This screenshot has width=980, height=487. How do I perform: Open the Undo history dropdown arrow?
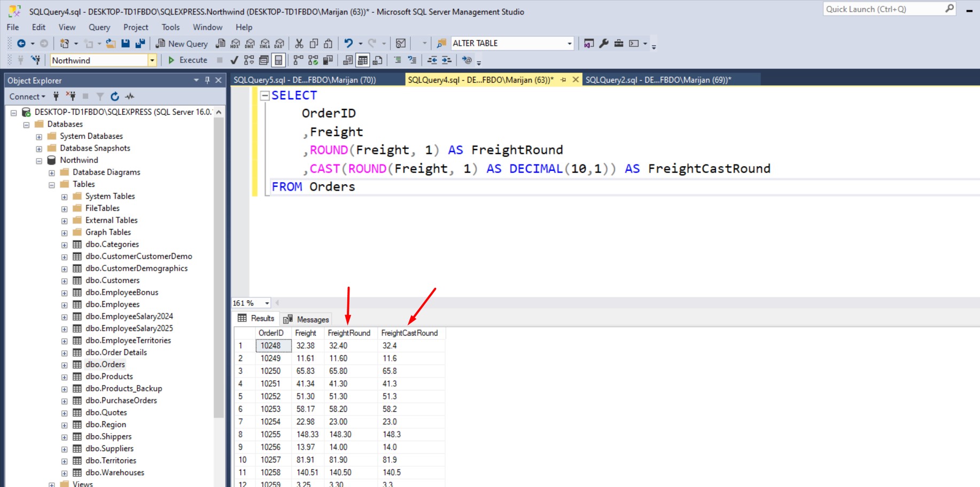pos(361,44)
